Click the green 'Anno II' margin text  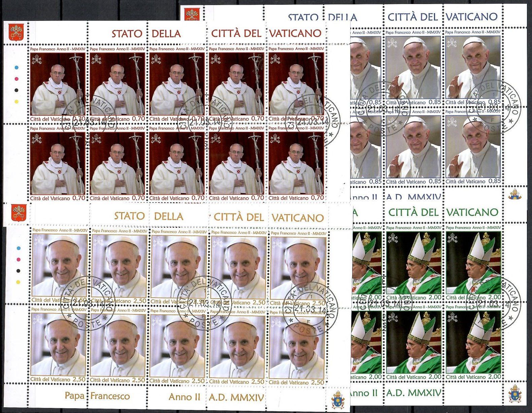[364, 393]
